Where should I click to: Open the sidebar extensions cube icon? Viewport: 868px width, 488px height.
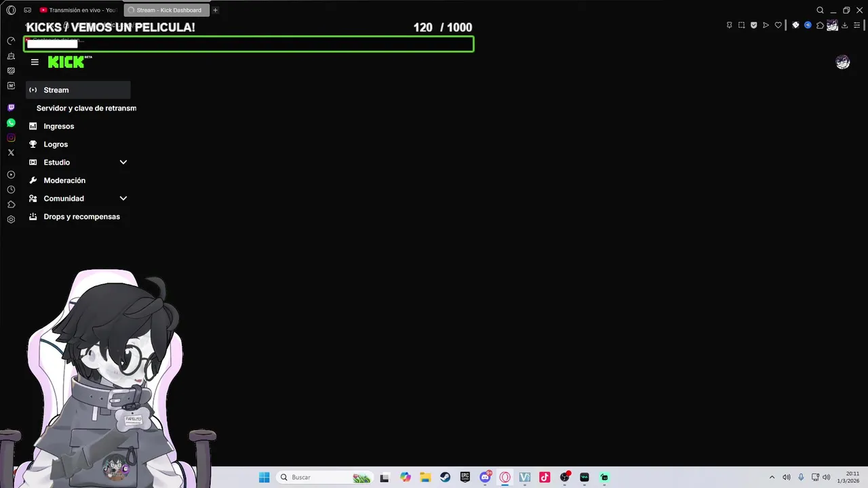[11, 205]
